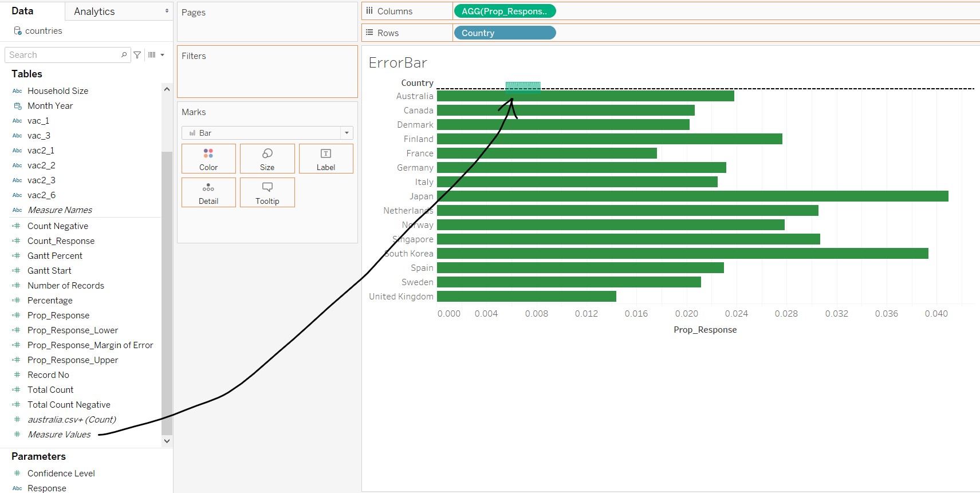This screenshot has height=493, width=980.
Task: Open the Label marks card
Action: tap(325, 159)
